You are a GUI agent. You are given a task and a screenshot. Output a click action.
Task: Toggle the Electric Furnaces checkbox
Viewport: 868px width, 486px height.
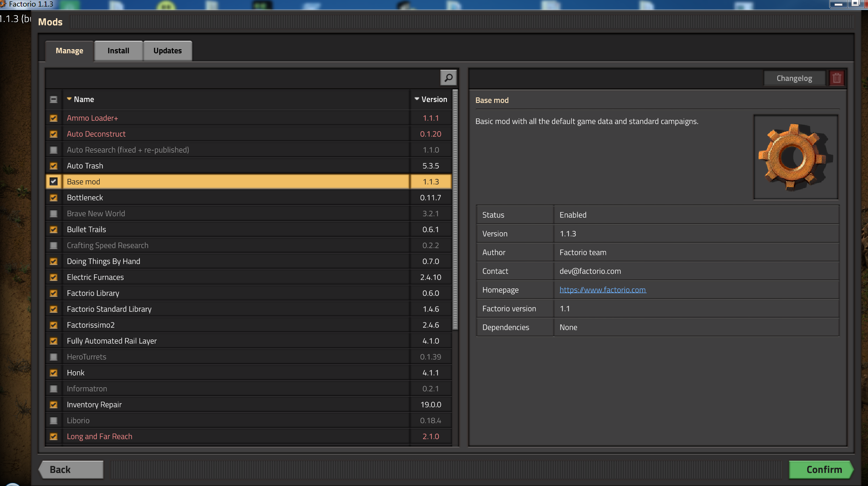54,277
